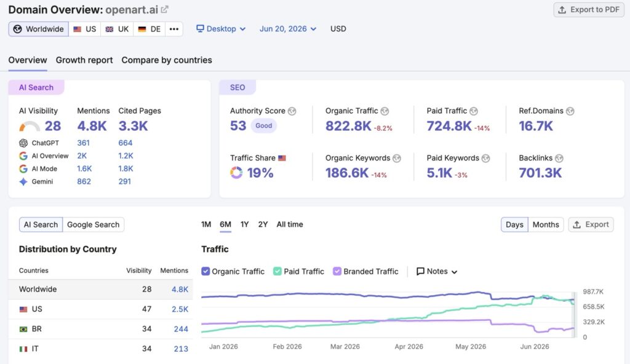Switch to Google Search toggle
The image size is (630, 364).
point(94,224)
